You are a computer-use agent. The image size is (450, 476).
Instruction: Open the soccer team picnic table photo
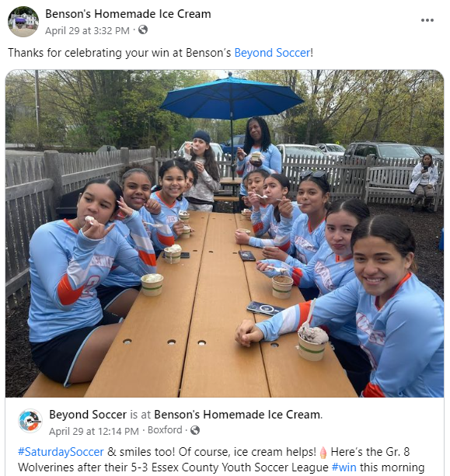pyautogui.click(x=225, y=234)
